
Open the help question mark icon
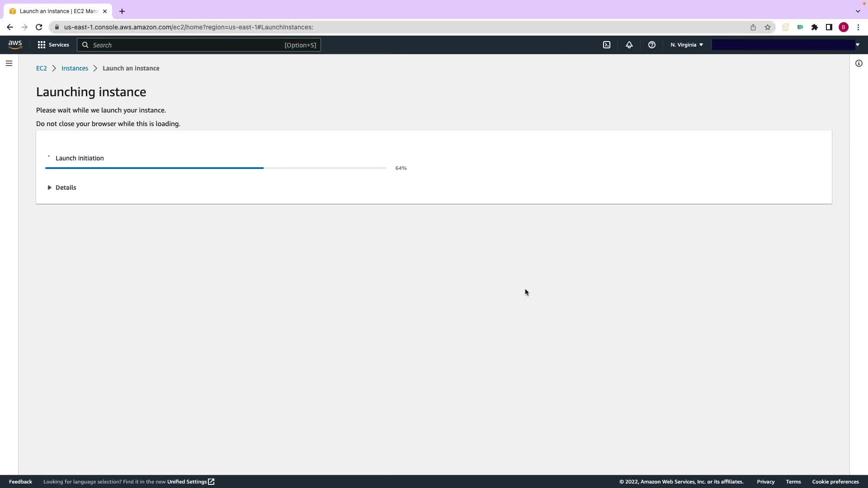[x=651, y=45]
